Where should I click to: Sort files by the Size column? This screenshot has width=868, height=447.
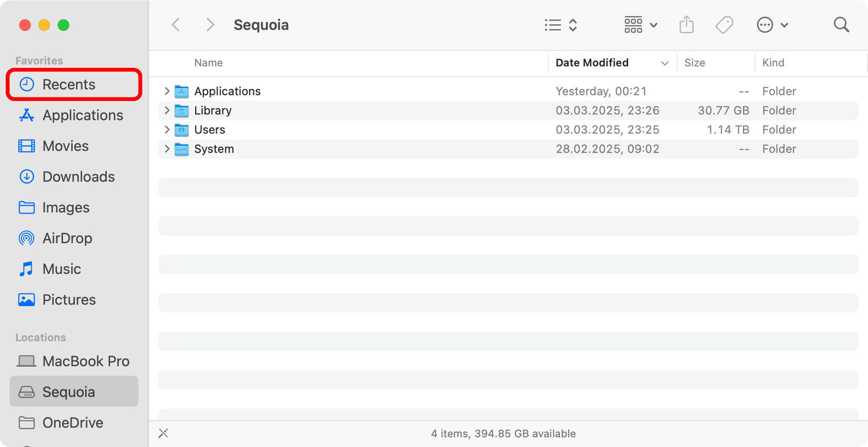pos(694,63)
